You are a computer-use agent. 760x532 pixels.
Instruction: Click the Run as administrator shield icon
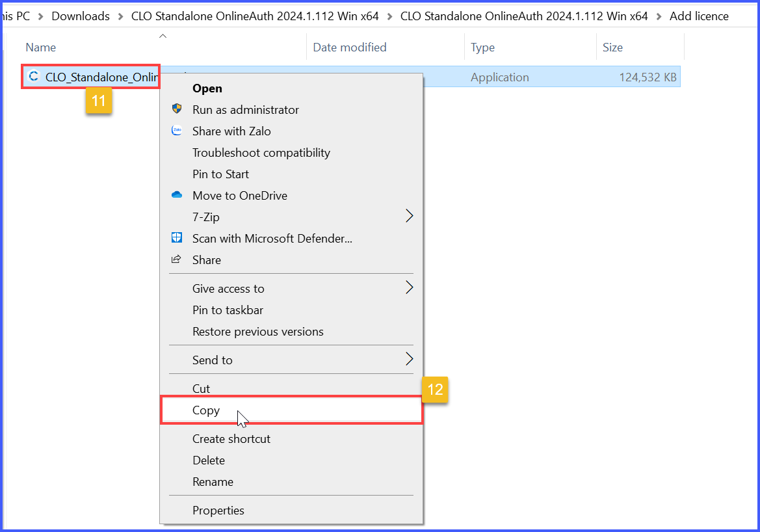(x=176, y=109)
